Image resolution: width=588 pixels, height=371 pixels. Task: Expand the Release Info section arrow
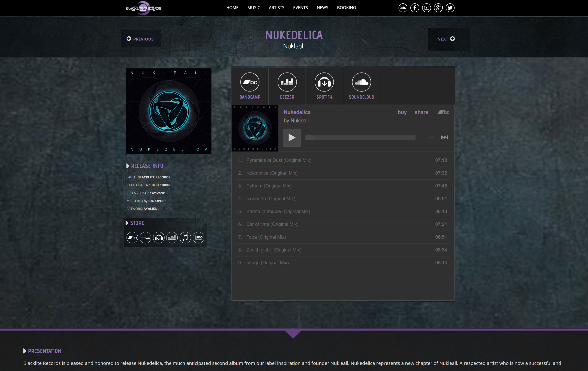[128, 166]
